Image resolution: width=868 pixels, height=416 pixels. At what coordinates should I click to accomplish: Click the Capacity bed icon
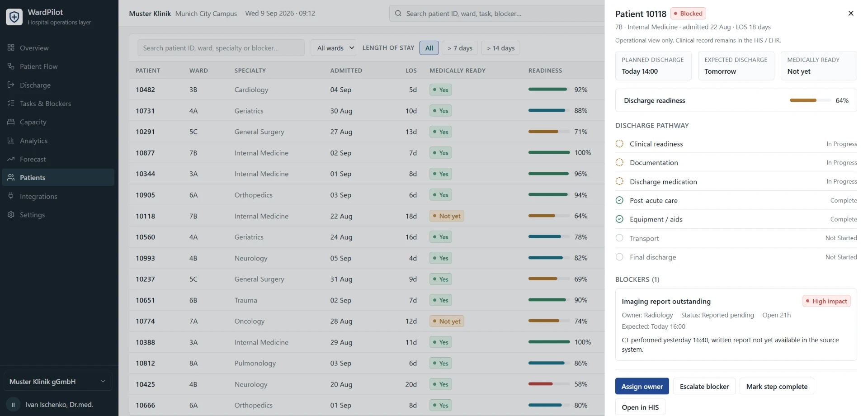[11, 122]
